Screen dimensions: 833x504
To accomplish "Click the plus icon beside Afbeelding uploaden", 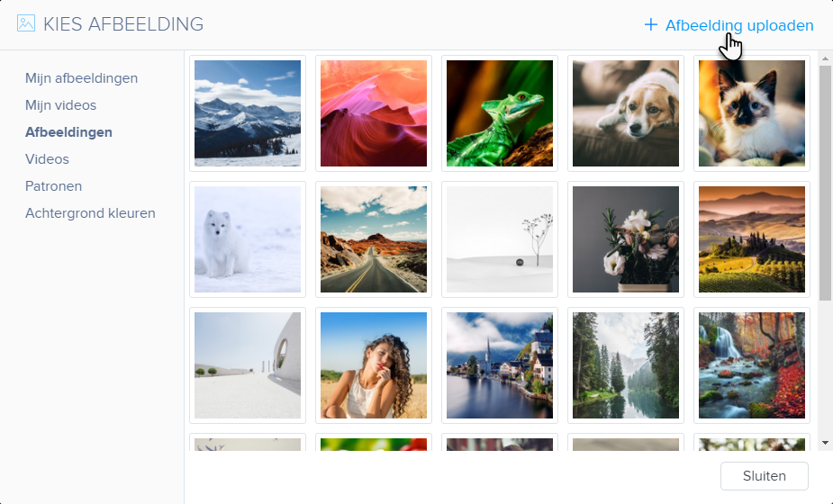I will pyautogui.click(x=651, y=24).
